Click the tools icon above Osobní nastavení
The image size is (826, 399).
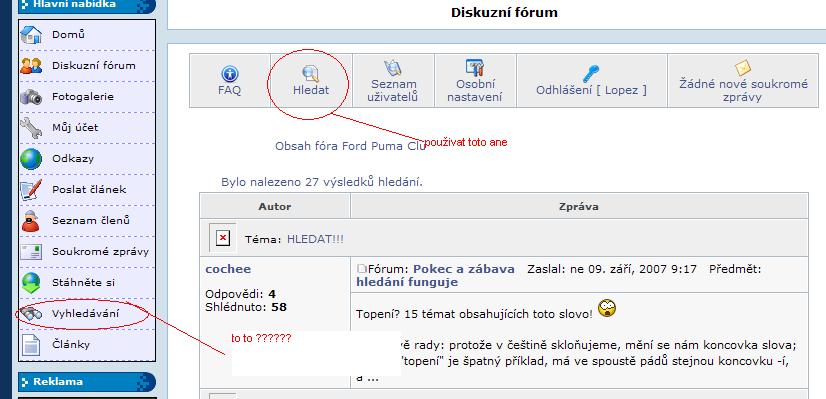(475, 68)
